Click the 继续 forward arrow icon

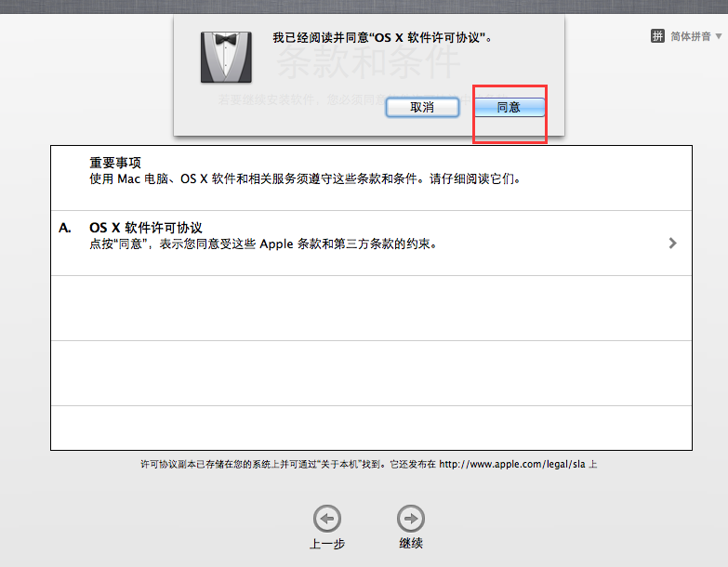click(411, 519)
